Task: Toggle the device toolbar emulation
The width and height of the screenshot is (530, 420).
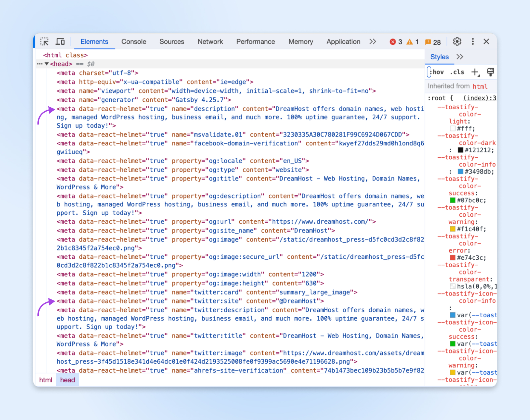Action: coord(60,41)
